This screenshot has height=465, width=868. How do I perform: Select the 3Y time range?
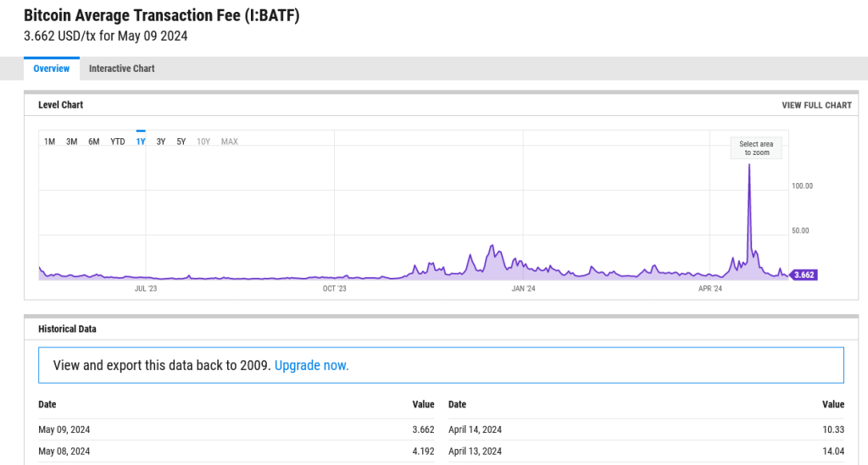(161, 141)
